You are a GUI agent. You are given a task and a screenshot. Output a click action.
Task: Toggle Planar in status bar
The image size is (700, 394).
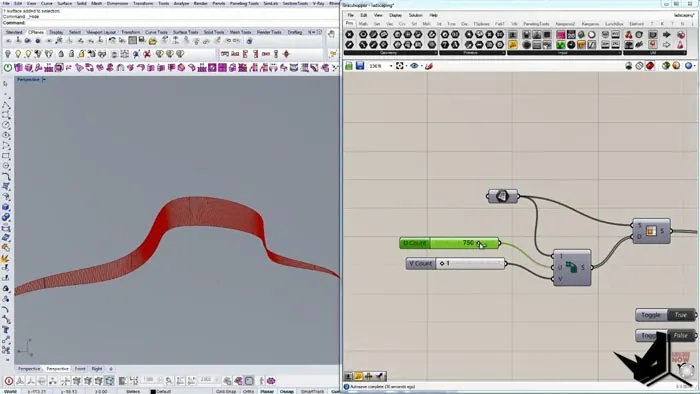pyautogui.click(x=267, y=391)
